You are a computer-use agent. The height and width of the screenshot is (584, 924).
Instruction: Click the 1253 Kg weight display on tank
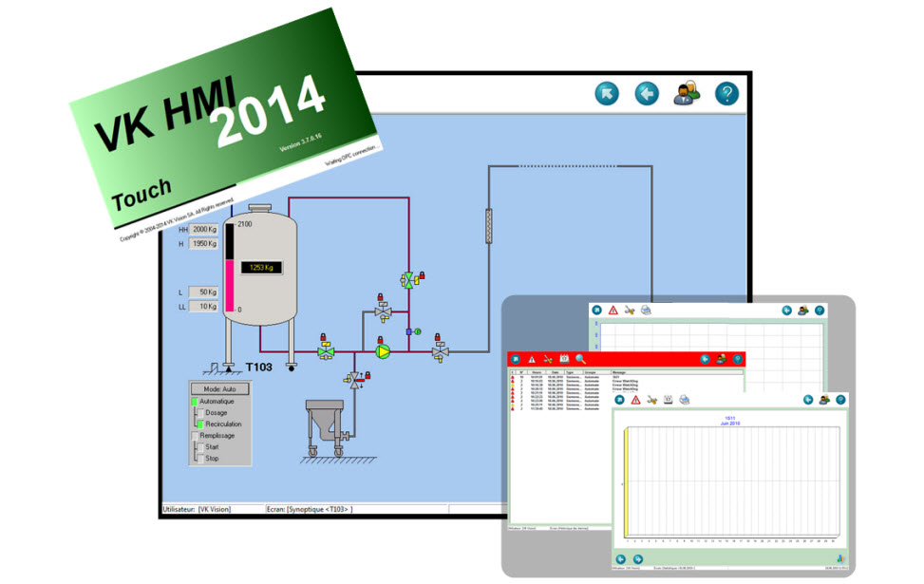[x=262, y=268]
